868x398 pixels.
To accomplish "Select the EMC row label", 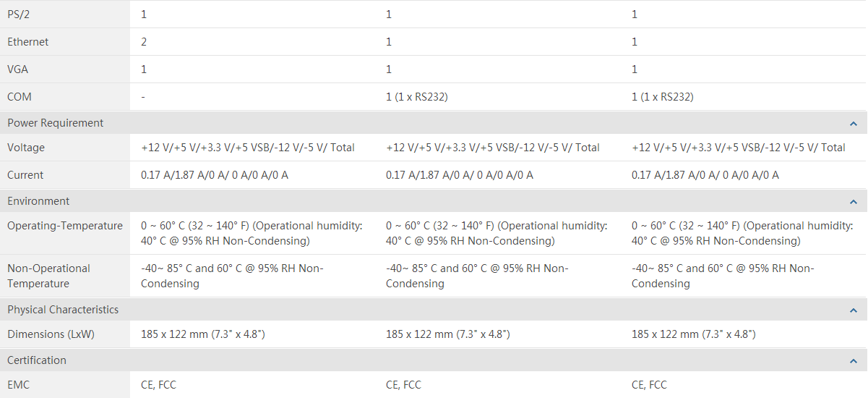I will [19, 385].
